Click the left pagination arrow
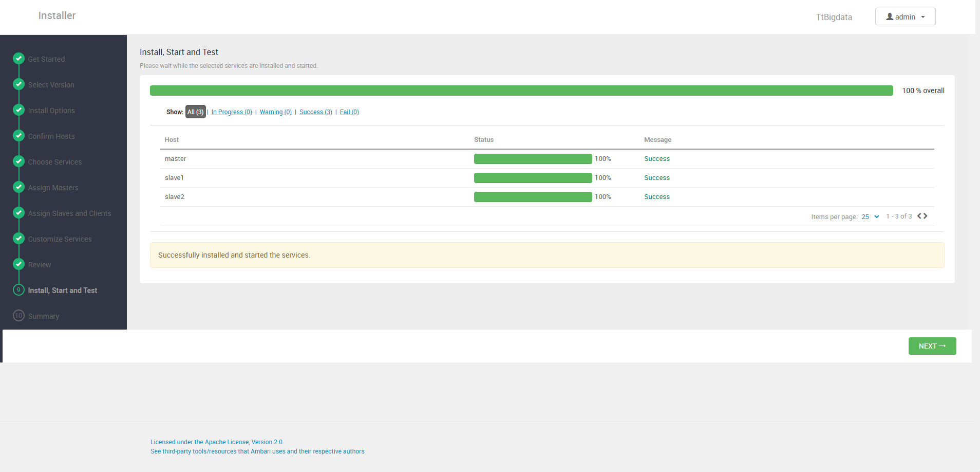 tap(919, 216)
